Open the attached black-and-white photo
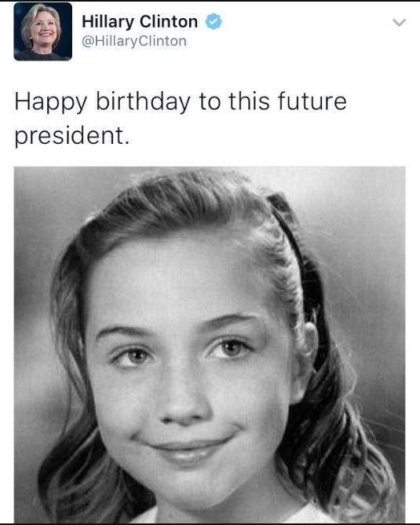The image size is (420, 525). tap(210, 345)
